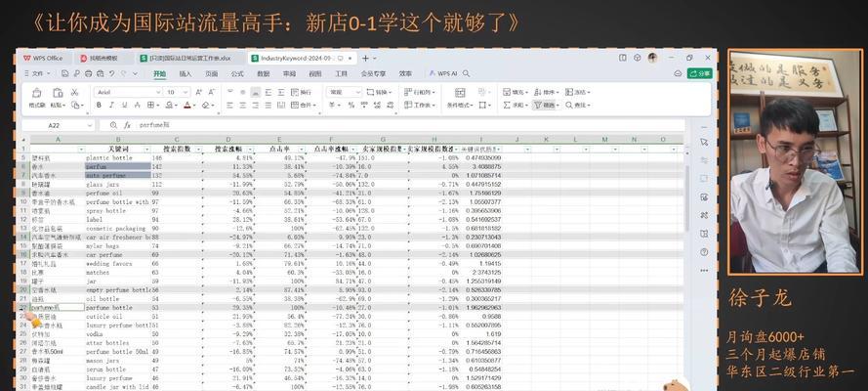Toggle Underline formatting
This screenshot has width=868, height=391.
(124, 105)
